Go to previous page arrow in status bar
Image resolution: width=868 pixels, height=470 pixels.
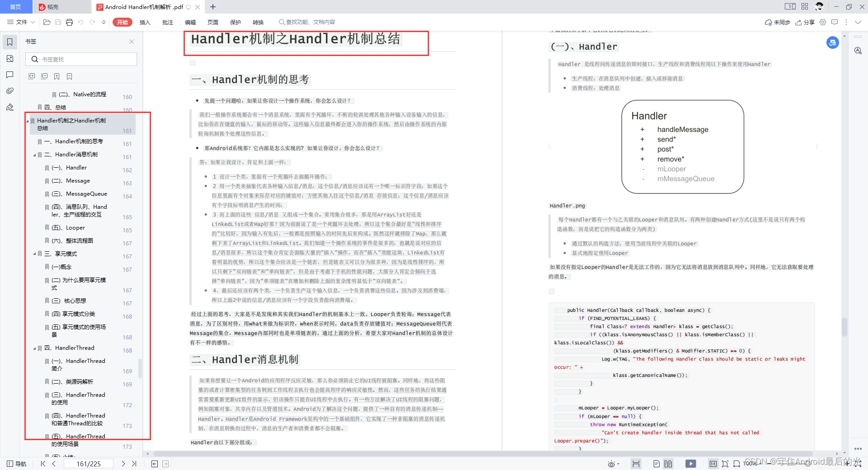coord(54,464)
